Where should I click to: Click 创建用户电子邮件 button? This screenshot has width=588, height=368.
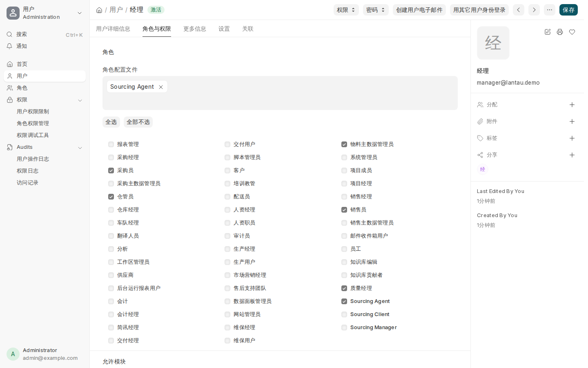point(419,10)
